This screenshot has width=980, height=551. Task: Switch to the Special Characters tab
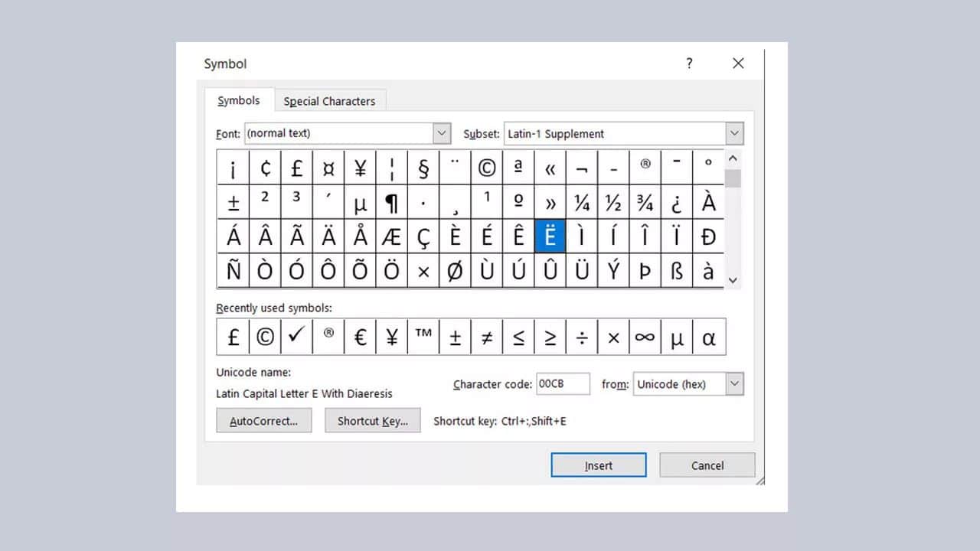click(x=329, y=100)
